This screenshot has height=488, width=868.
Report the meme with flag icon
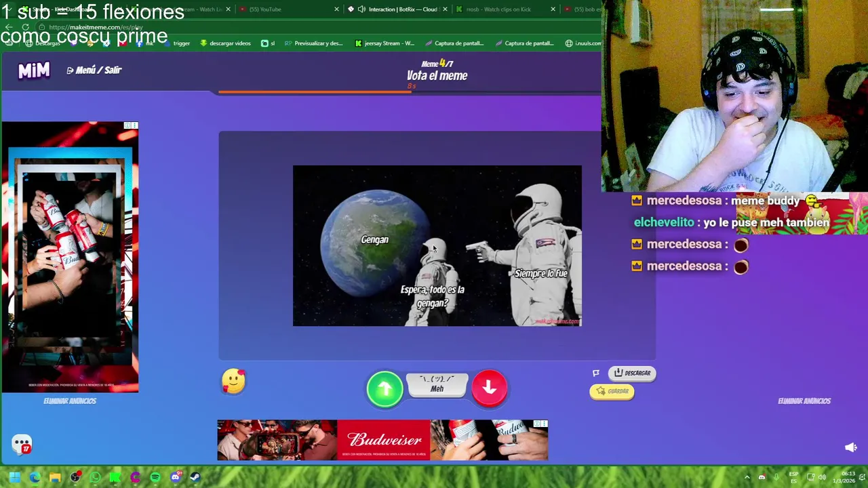(x=596, y=373)
